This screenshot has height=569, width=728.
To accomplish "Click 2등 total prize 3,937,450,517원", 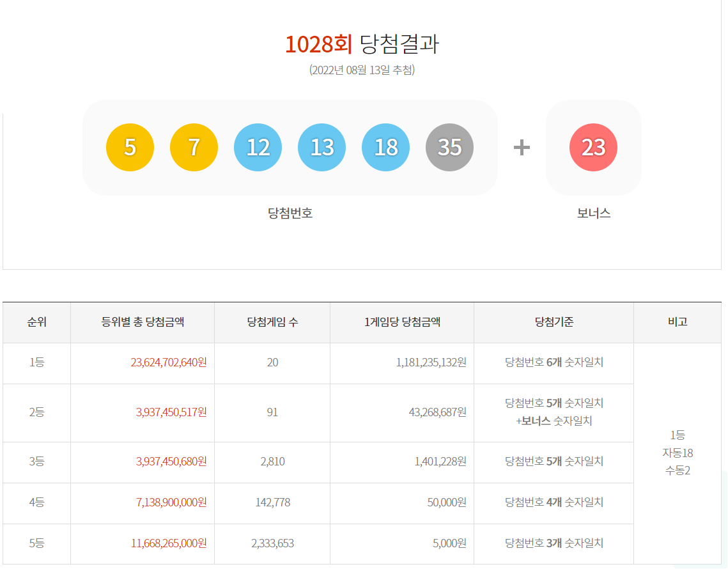I will pyautogui.click(x=171, y=412).
